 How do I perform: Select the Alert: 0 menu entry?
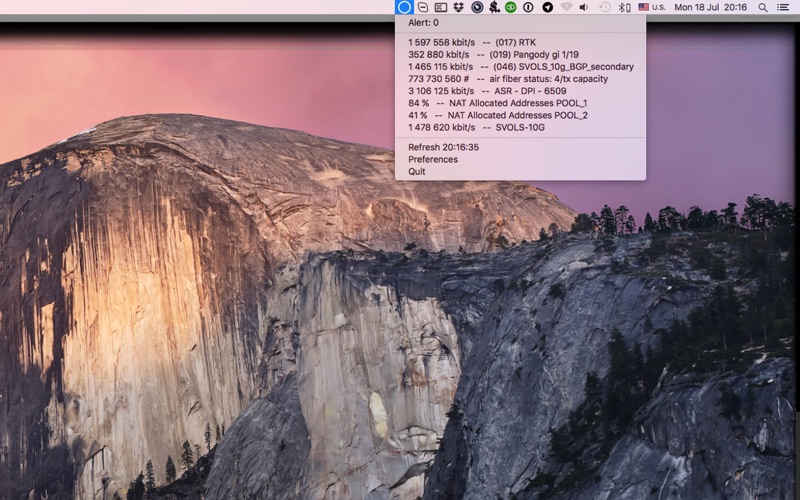520,22
